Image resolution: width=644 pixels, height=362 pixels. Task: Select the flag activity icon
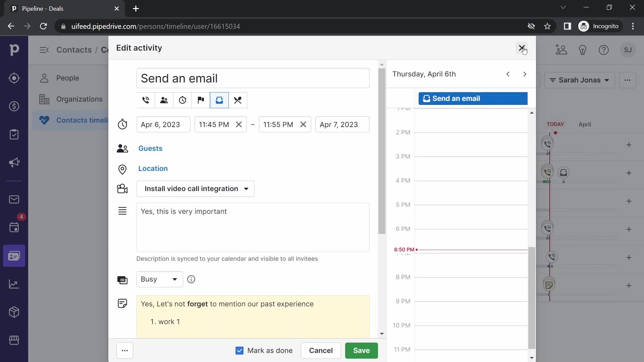[201, 100]
